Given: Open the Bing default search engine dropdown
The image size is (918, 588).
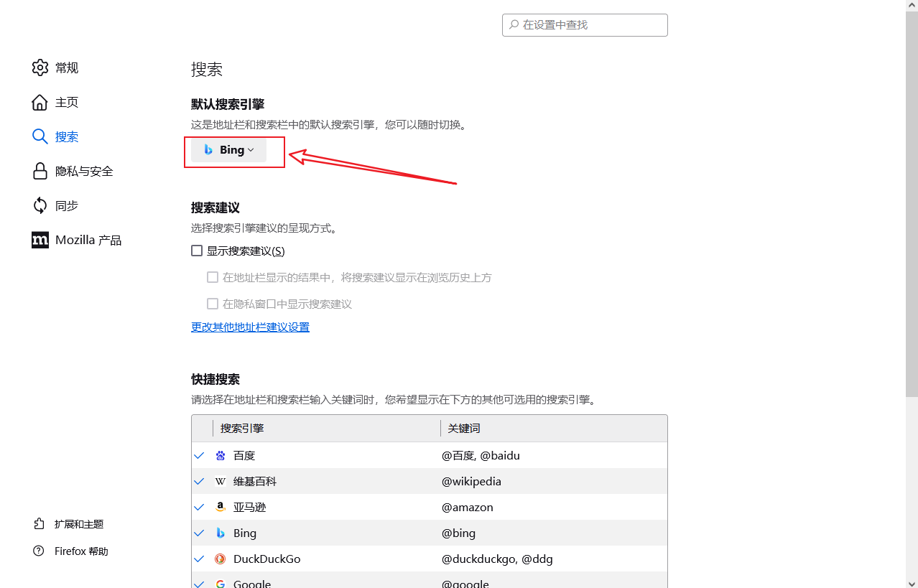Looking at the screenshot, I should pyautogui.click(x=228, y=150).
